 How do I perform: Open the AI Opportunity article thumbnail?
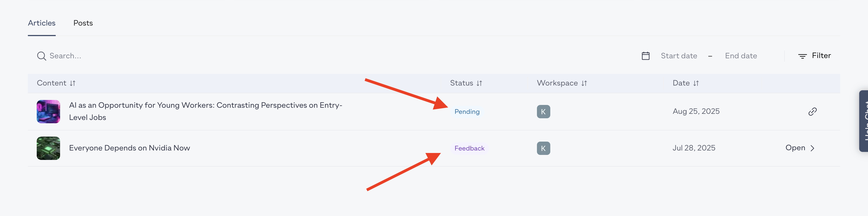coord(48,112)
